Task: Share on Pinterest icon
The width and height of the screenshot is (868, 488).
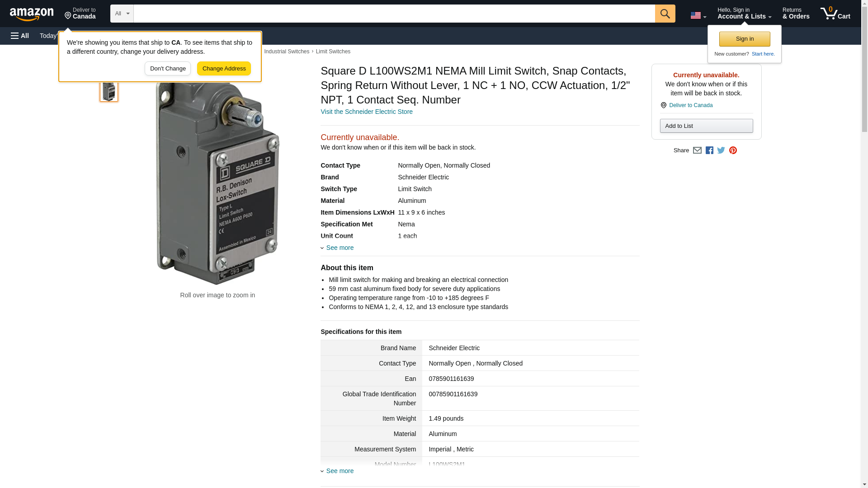Action: (733, 150)
